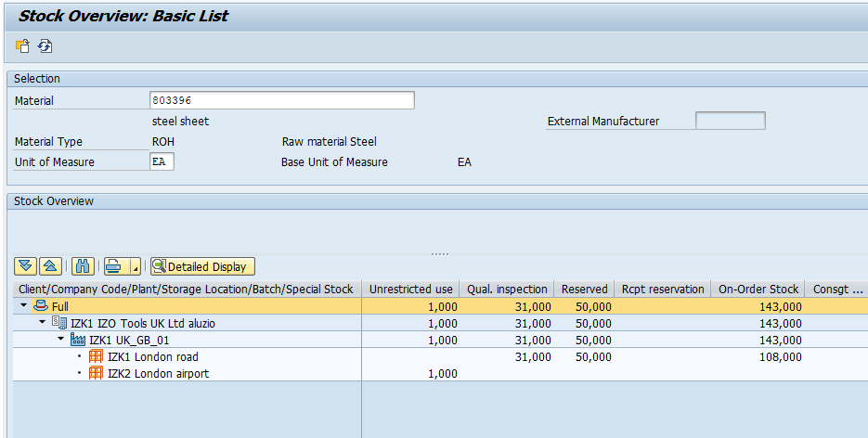Click the refresh icon in top toolbar
Viewport: 868px width, 438px height.
pos(44,45)
